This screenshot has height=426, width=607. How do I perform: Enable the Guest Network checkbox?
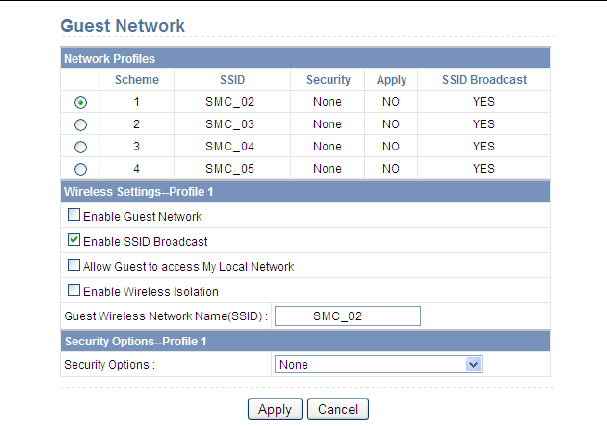click(73, 215)
